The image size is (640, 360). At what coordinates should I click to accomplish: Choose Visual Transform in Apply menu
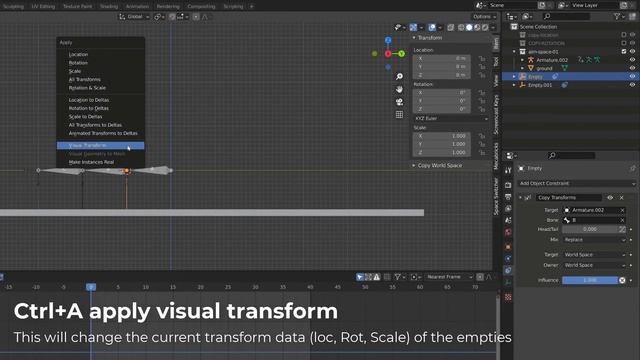tap(100, 146)
